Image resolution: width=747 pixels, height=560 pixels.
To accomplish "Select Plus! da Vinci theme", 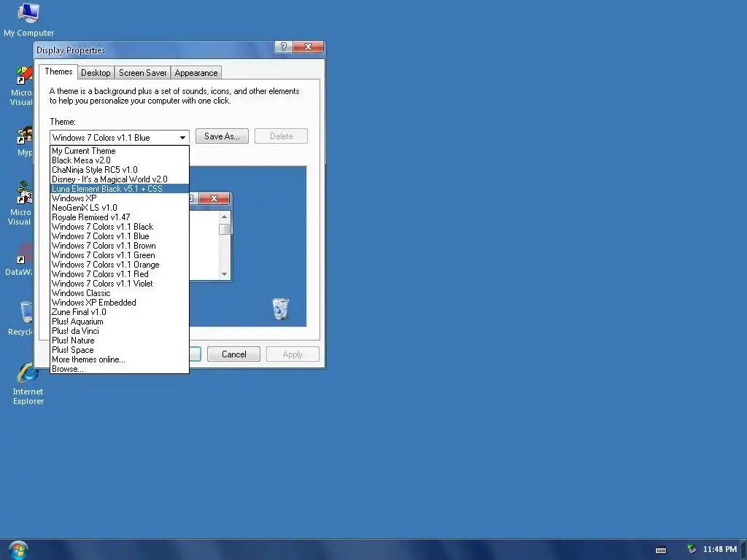I will pyautogui.click(x=120, y=331).
